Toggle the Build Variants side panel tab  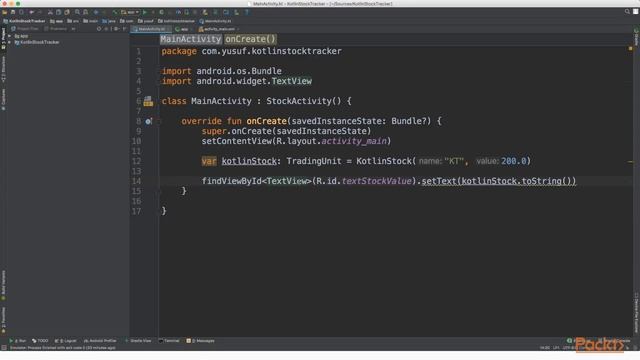[x=3, y=284]
